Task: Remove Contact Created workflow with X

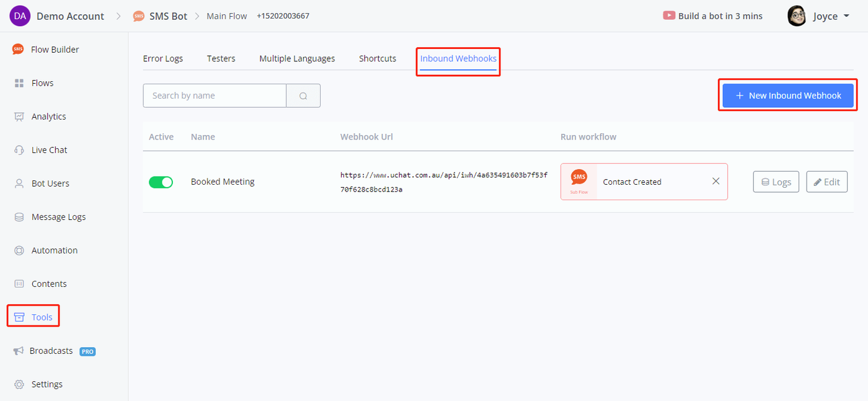Action: 715,181
